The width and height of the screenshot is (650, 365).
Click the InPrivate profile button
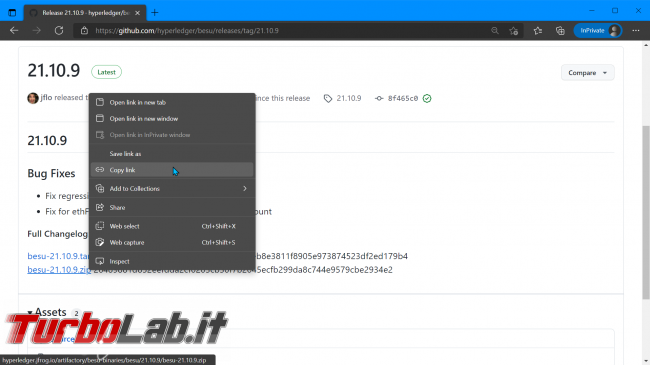tap(597, 31)
